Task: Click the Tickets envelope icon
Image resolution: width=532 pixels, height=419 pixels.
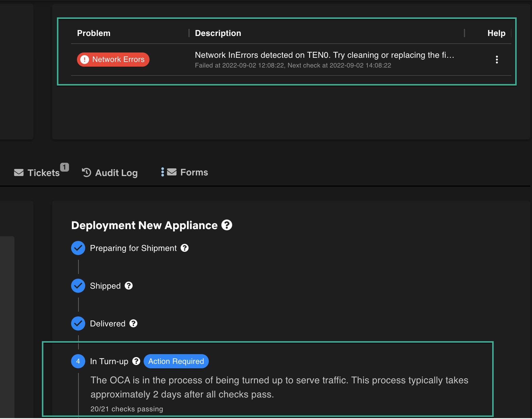Action: pyautogui.click(x=19, y=172)
